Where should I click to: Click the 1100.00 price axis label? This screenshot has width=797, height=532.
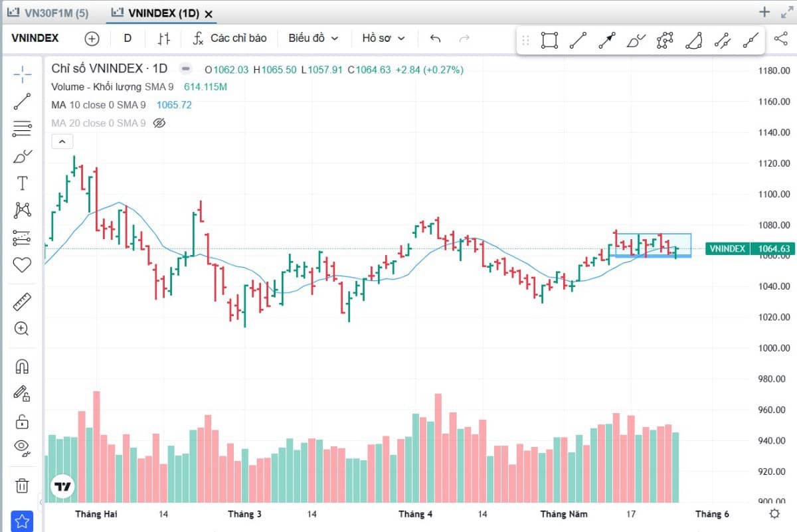tap(774, 194)
